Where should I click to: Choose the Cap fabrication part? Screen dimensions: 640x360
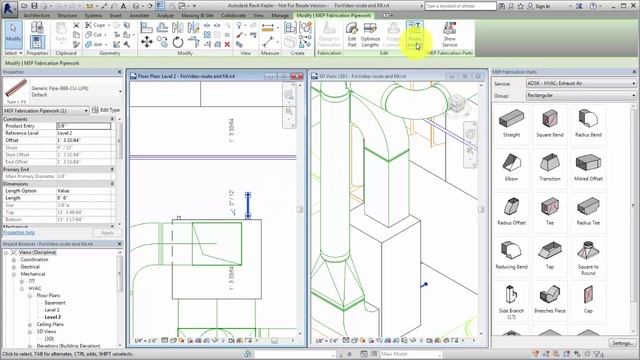pyautogui.click(x=588, y=300)
